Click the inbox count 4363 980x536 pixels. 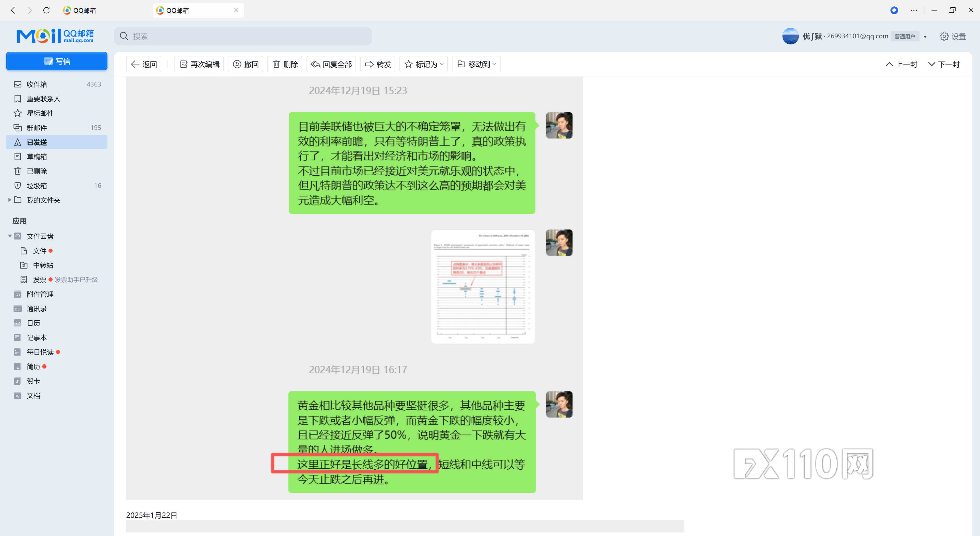(x=94, y=84)
